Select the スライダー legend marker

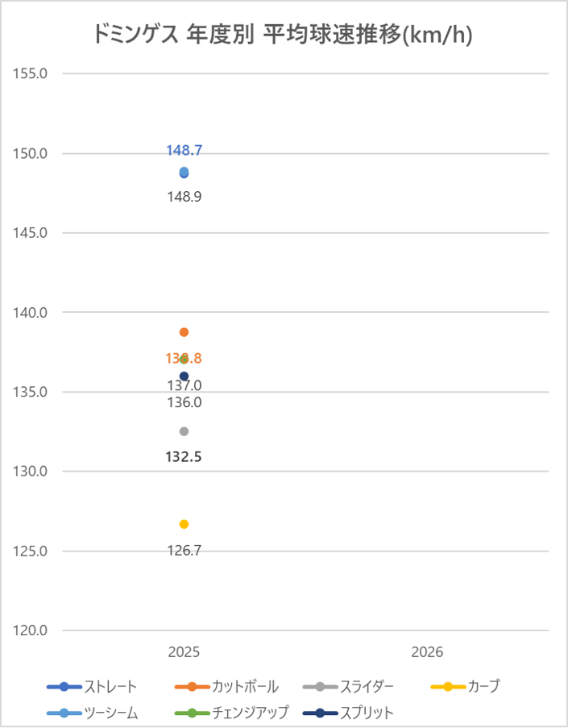(x=320, y=687)
